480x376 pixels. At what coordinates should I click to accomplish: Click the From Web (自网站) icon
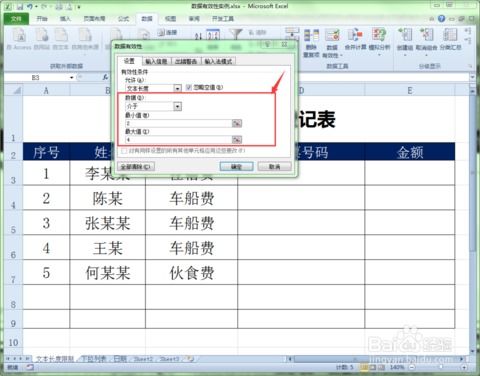pos(42,35)
